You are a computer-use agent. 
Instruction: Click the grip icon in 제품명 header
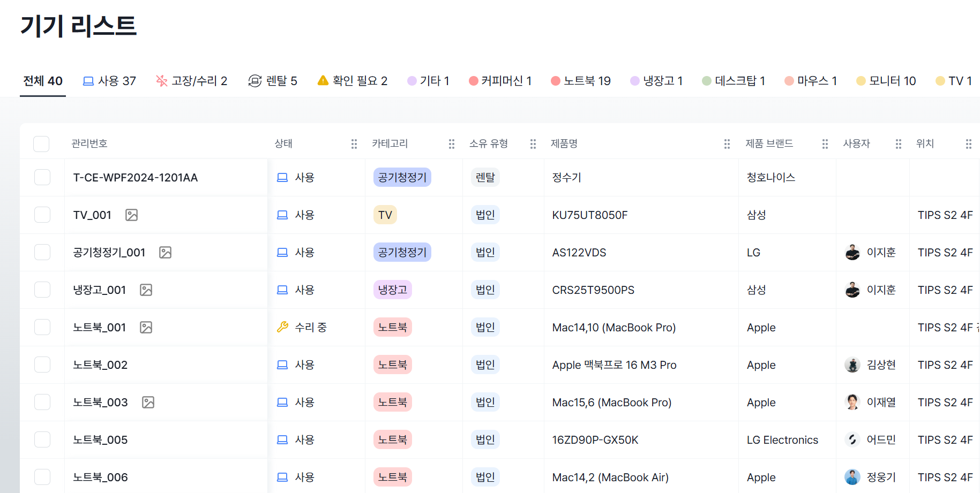point(727,144)
